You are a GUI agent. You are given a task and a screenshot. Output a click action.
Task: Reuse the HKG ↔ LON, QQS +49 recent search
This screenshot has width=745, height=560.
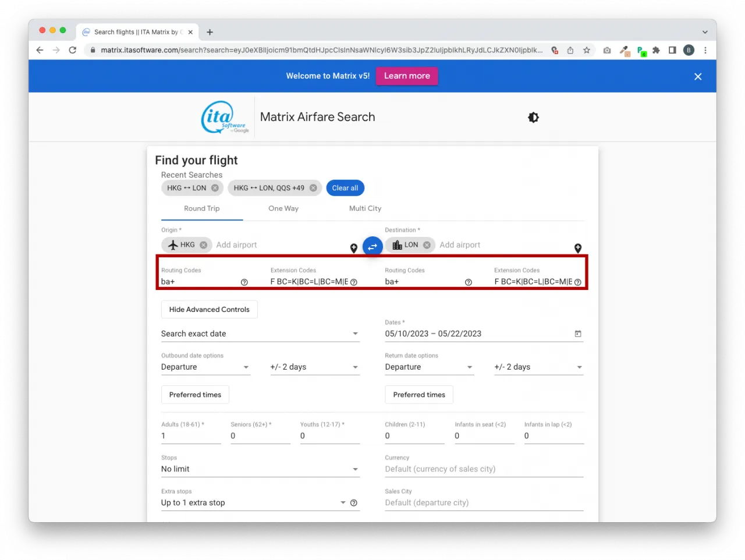(269, 188)
